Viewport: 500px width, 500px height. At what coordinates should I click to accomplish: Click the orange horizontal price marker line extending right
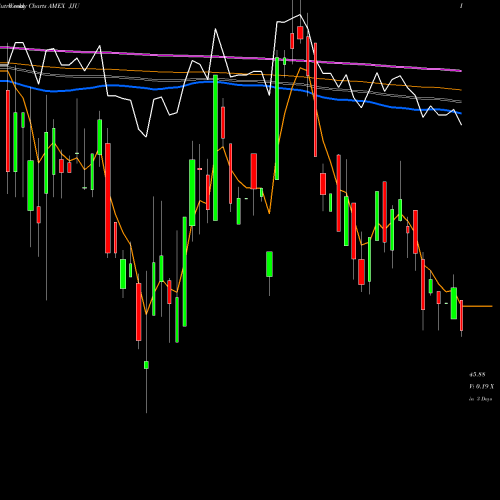477,306
